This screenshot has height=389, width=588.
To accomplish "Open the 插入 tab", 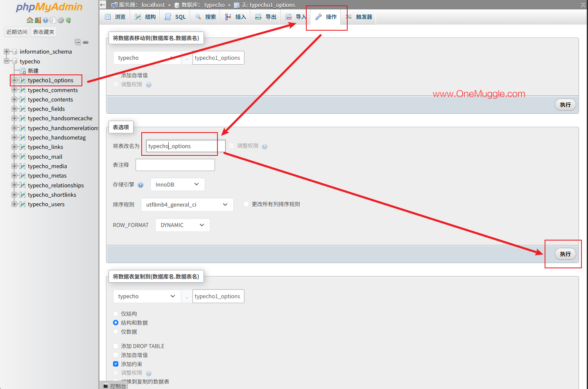I will (235, 17).
